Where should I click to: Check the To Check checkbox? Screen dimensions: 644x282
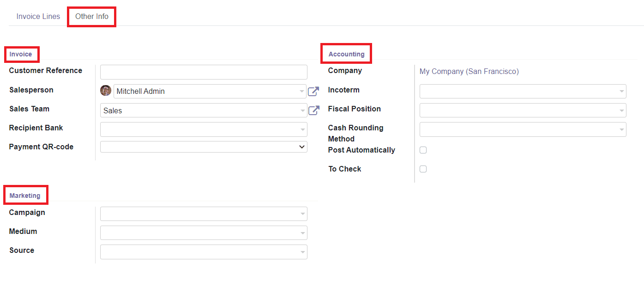[423, 169]
